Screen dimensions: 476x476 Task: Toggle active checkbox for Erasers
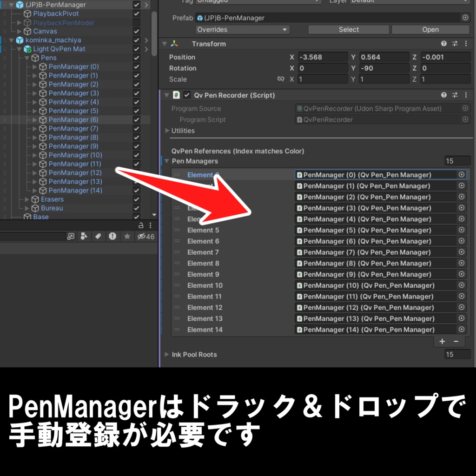point(137,199)
